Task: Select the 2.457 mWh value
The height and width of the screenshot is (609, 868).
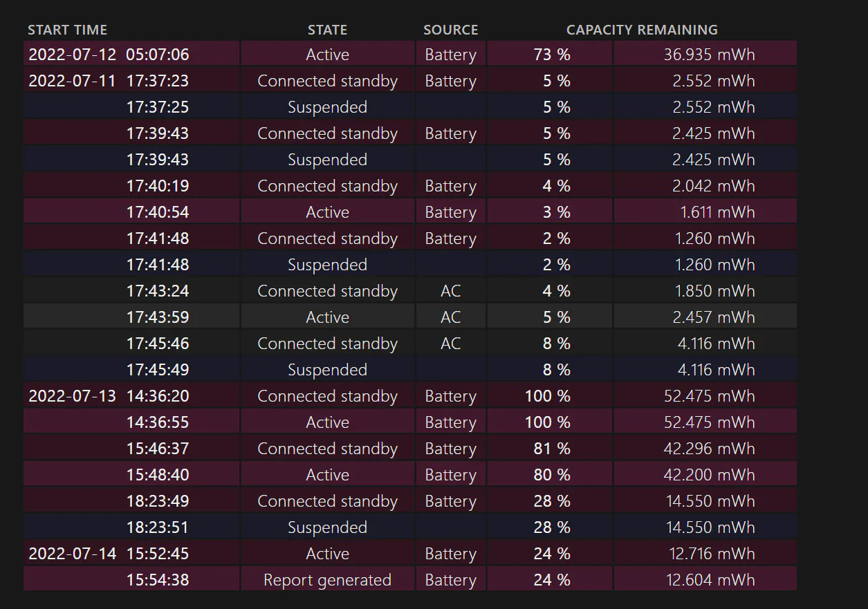Action: [714, 317]
